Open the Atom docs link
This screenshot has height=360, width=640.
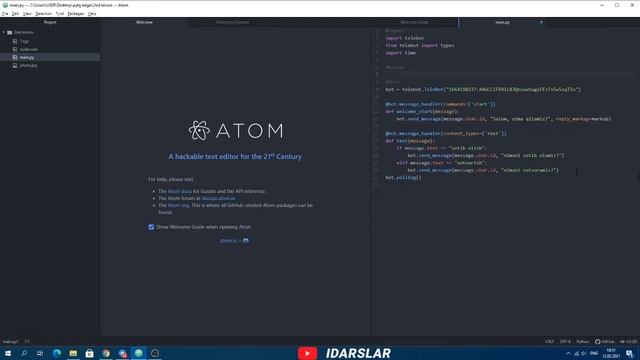pyautogui.click(x=180, y=191)
